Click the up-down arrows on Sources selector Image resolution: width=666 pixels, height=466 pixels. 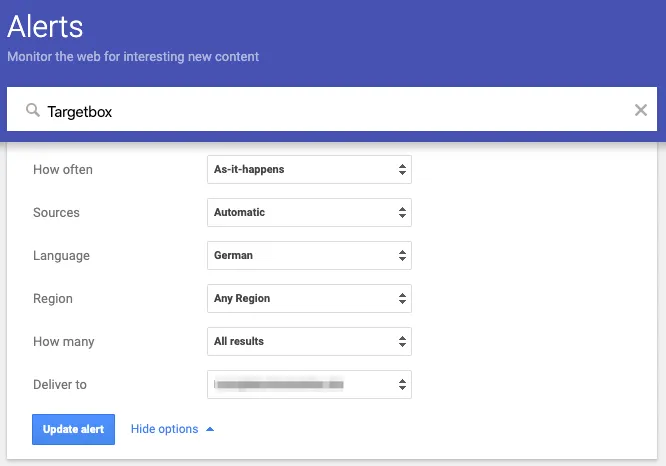pos(402,213)
